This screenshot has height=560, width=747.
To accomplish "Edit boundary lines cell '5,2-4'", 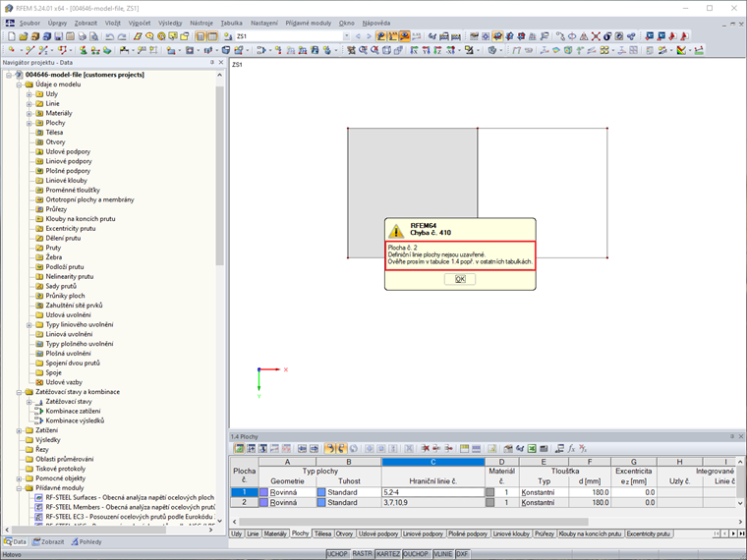I will (433, 492).
